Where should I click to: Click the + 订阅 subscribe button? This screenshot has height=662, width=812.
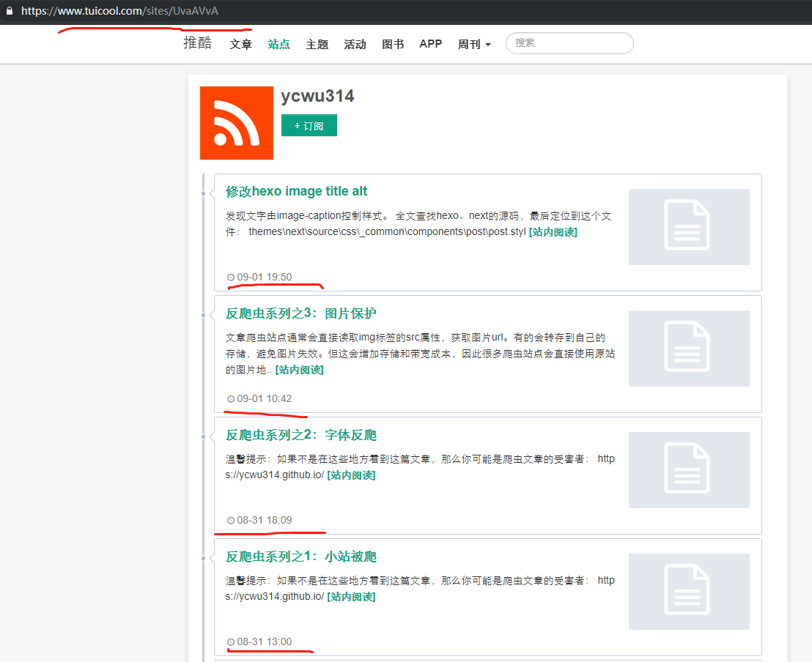pyautogui.click(x=309, y=126)
